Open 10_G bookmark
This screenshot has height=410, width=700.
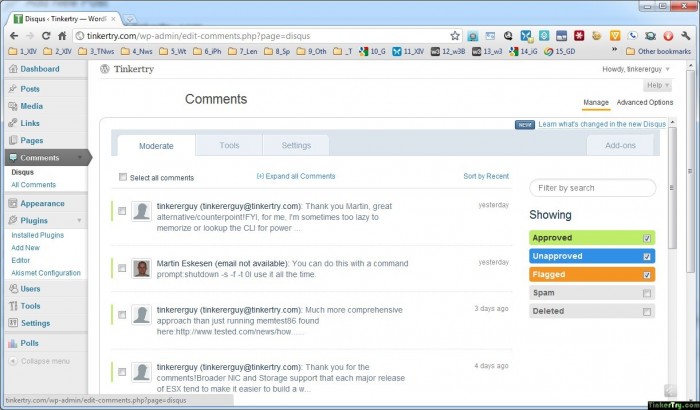(372, 51)
